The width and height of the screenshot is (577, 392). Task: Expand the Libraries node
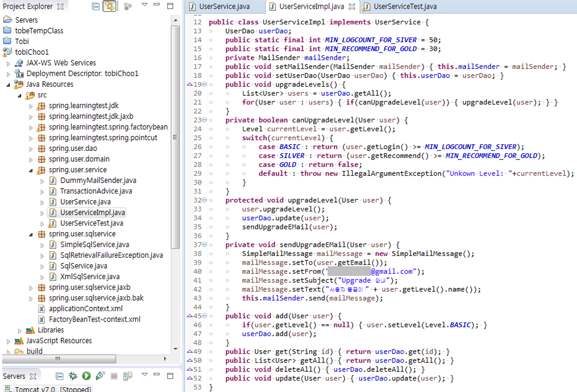click(x=20, y=331)
